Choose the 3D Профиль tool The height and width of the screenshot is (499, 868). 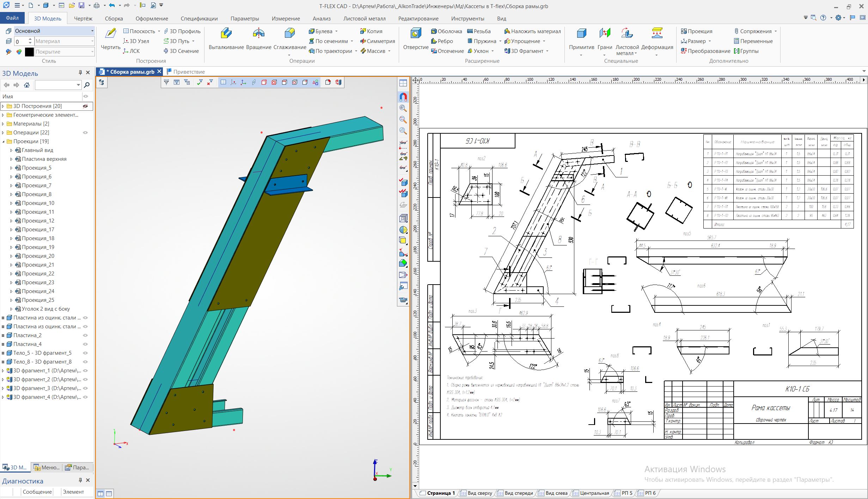click(182, 31)
